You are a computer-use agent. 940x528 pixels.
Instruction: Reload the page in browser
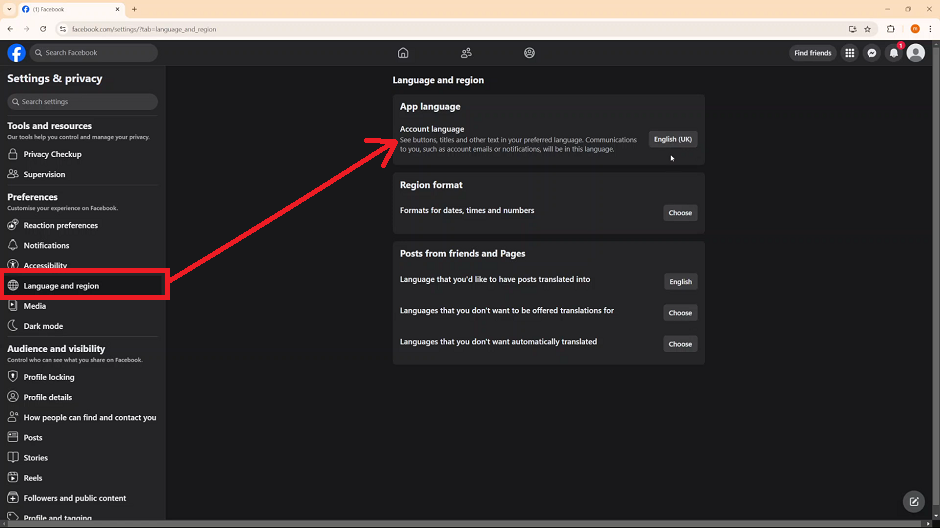[43, 29]
